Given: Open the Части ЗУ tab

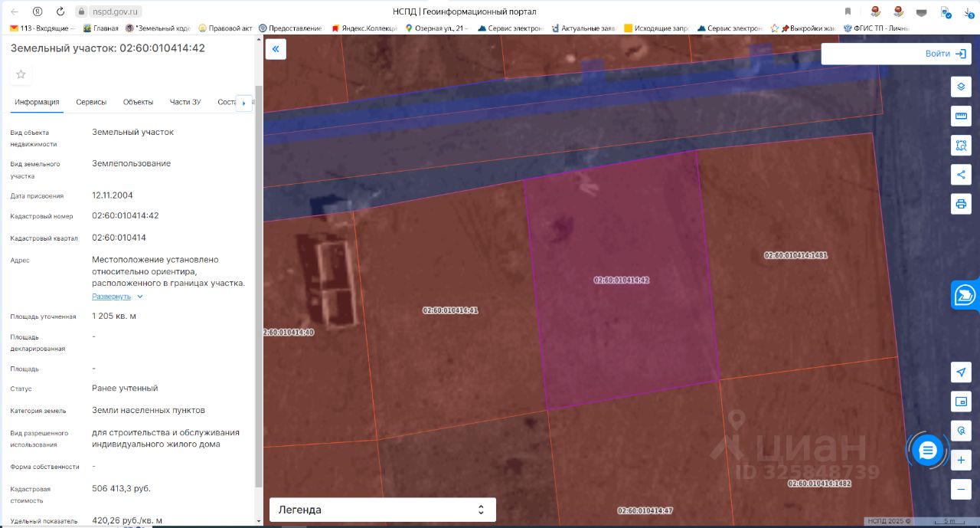Looking at the screenshot, I should (x=185, y=102).
